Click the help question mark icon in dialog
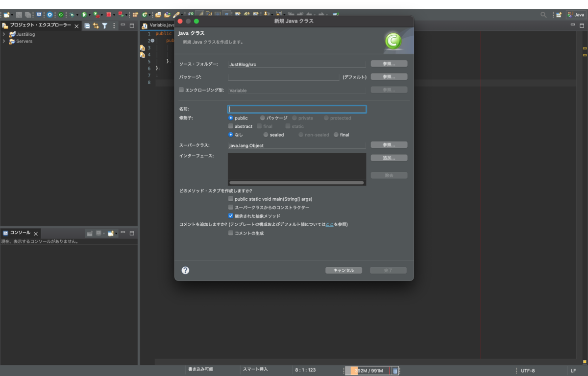This screenshot has height=376, width=588. coord(185,270)
